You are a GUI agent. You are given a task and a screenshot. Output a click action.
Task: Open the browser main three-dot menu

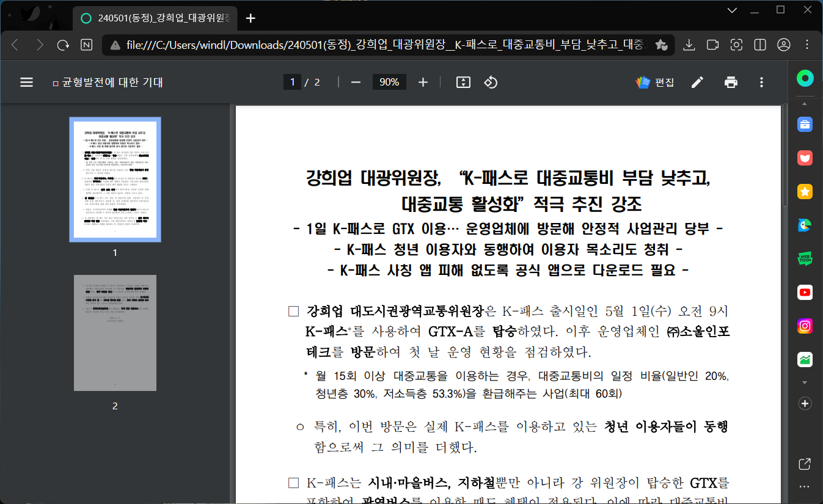(x=808, y=45)
